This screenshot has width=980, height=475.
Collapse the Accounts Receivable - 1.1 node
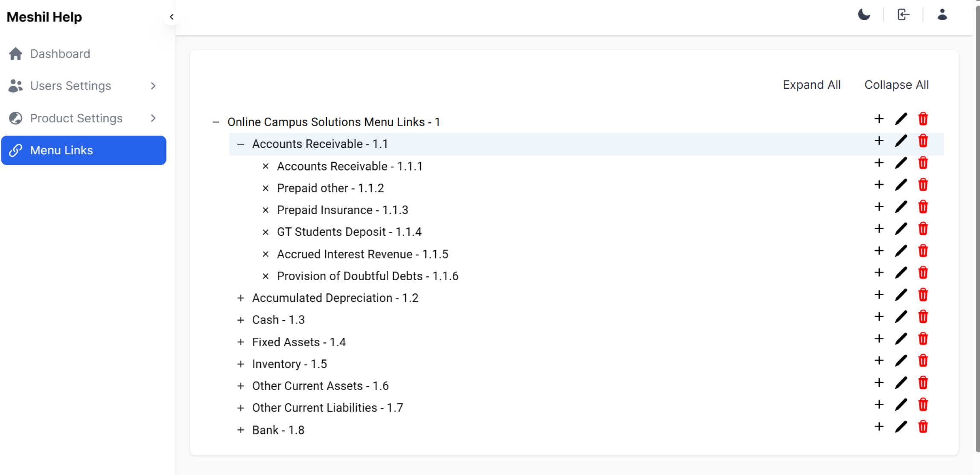click(241, 144)
